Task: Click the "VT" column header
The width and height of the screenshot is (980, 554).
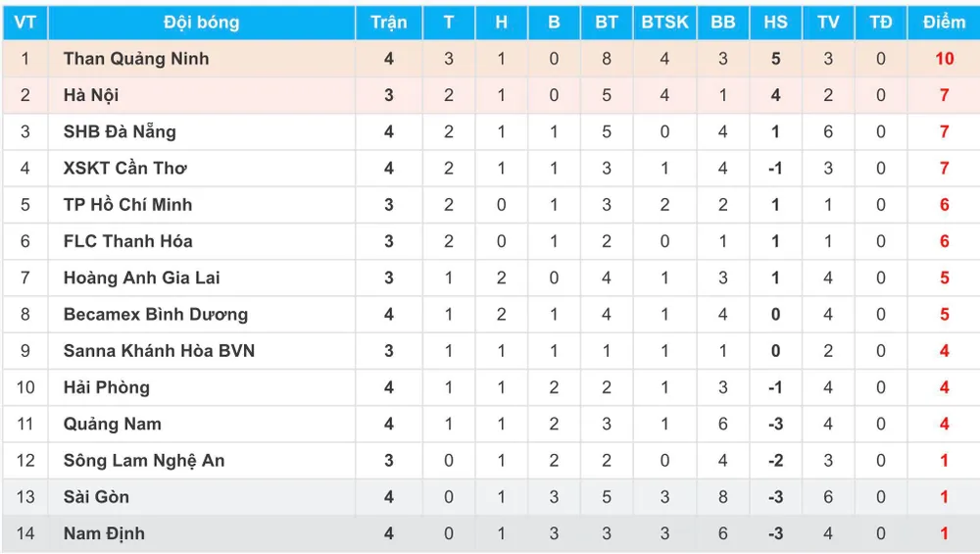Action: (x=24, y=23)
